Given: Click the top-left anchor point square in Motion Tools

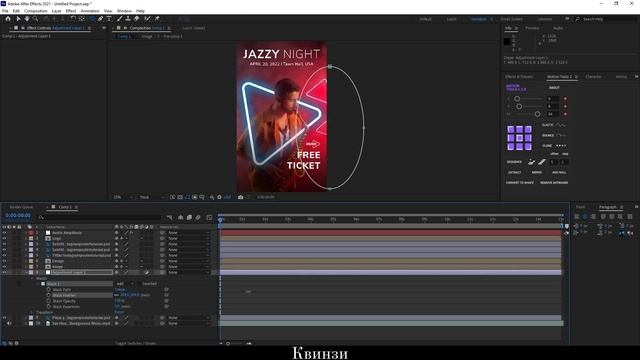Looking at the screenshot, I should click(x=511, y=129).
